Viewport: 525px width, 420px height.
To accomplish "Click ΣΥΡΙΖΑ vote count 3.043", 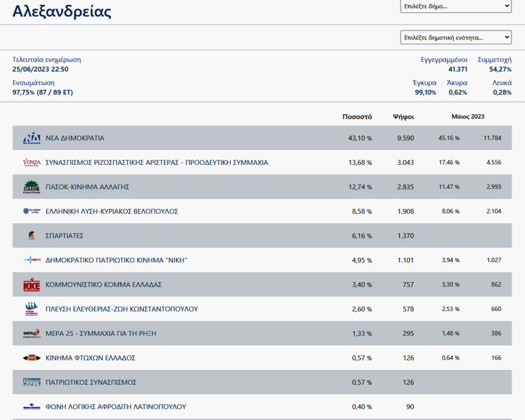I will [406, 162].
